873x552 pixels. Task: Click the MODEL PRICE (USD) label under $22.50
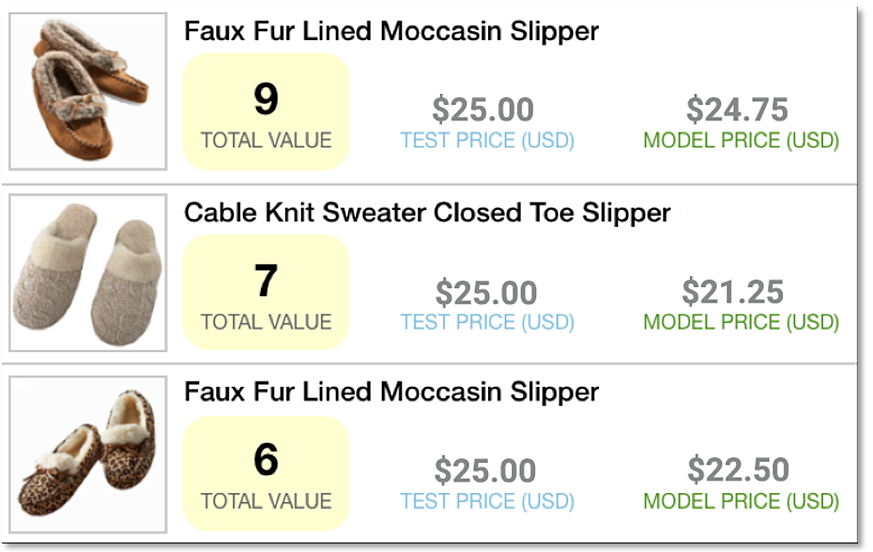click(x=740, y=501)
